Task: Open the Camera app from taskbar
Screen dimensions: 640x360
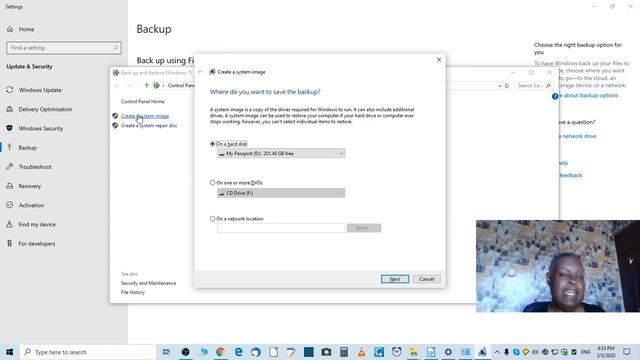Action: [326, 352]
